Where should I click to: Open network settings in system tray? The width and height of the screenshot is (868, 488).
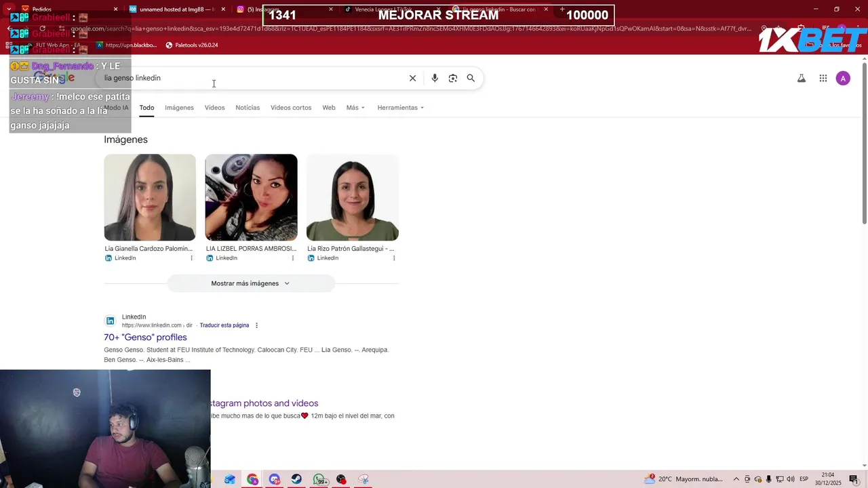(780, 479)
